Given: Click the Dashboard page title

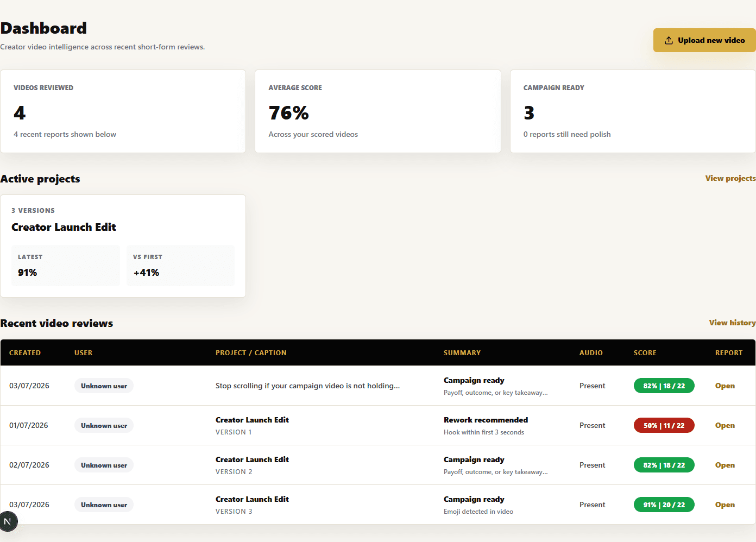Looking at the screenshot, I should point(43,28).
